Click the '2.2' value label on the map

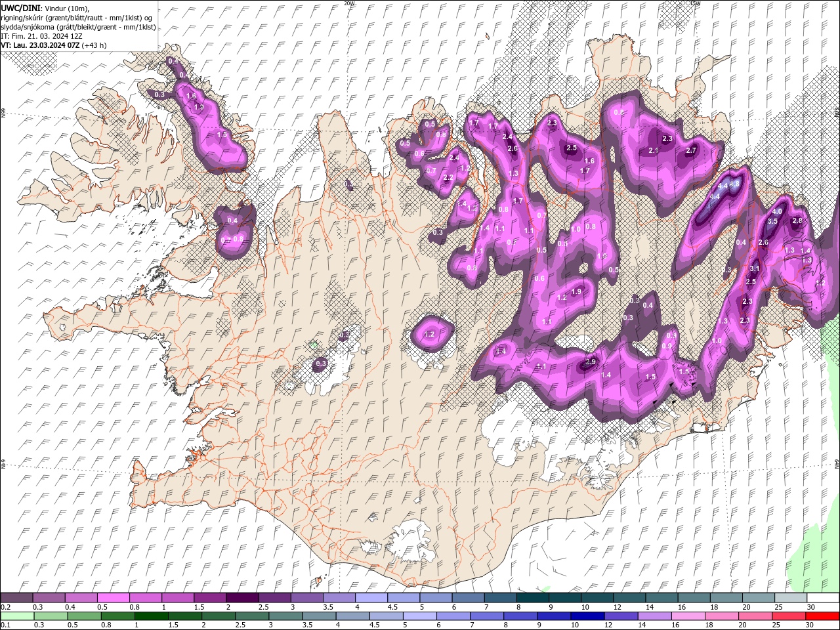tap(449, 178)
